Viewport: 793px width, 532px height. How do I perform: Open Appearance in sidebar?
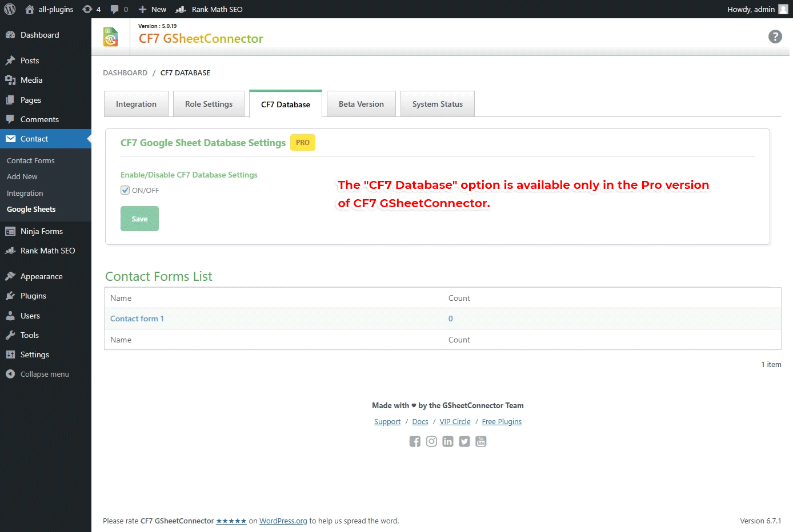pos(46,276)
